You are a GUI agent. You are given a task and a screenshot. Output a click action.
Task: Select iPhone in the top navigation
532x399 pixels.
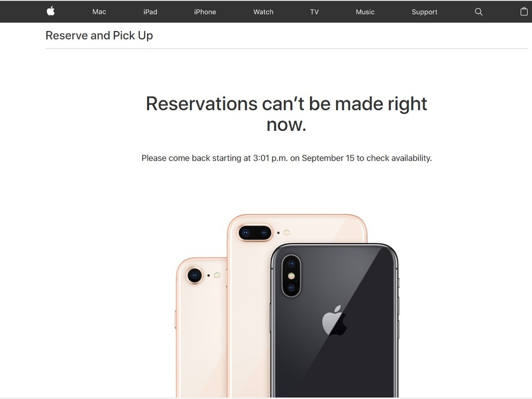(x=205, y=12)
